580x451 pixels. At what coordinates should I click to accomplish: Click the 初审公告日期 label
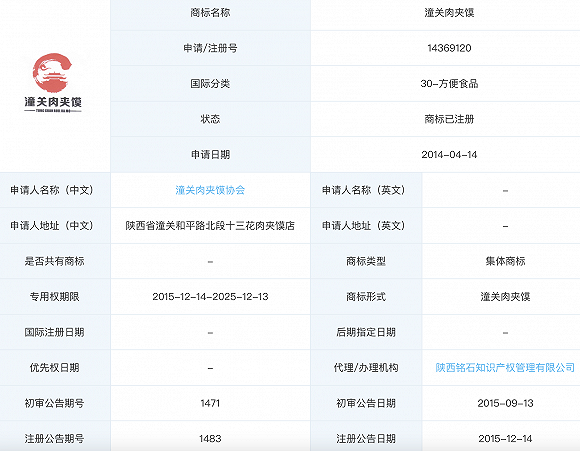coord(366,403)
